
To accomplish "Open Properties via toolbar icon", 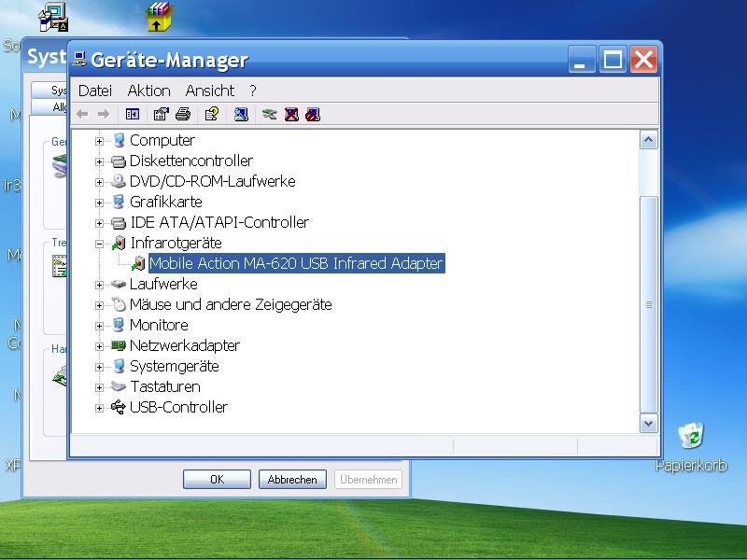I will click(161, 114).
